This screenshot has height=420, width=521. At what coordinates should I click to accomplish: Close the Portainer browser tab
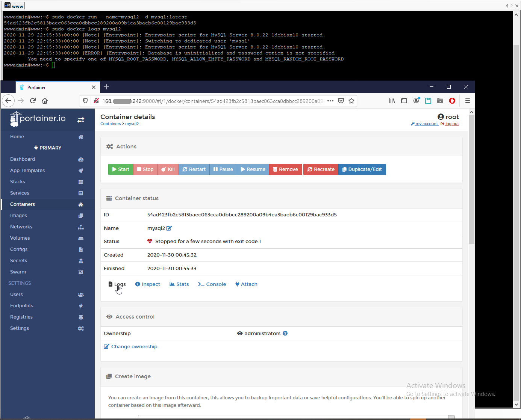click(x=94, y=87)
